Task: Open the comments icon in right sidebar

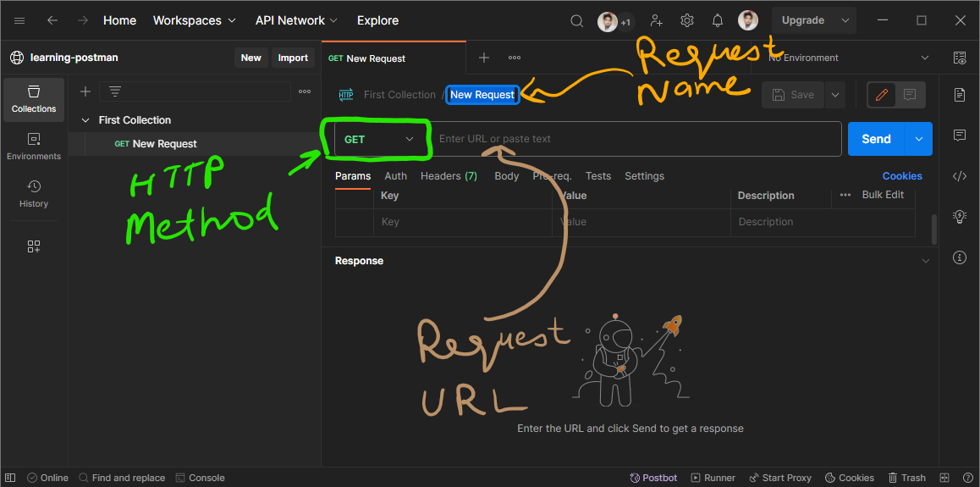Action: (x=960, y=135)
